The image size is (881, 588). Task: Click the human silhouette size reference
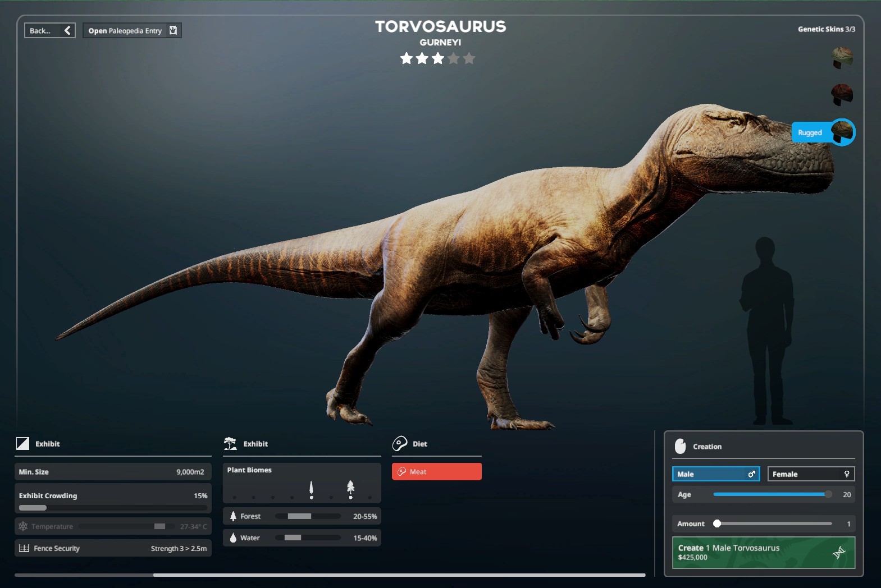click(x=768, y=331)
